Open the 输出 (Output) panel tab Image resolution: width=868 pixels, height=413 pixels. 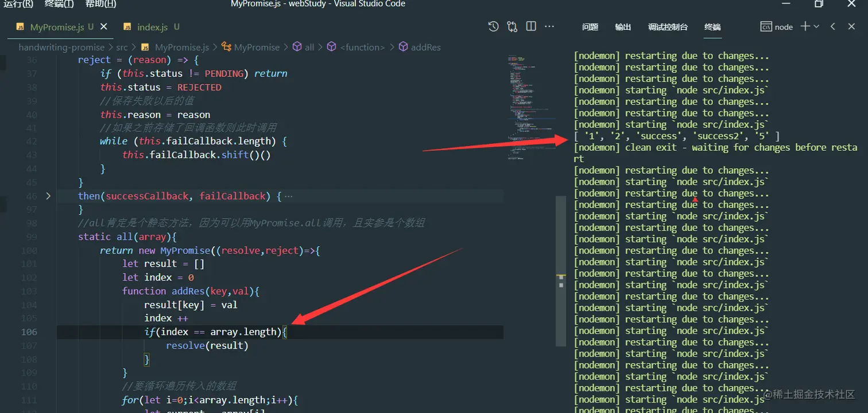(x=623, y=27)
